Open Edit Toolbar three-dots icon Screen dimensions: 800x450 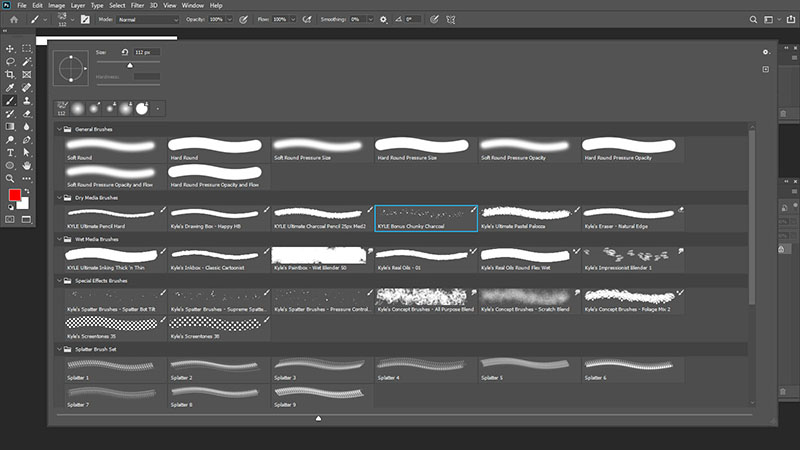(x=27, y=179)
